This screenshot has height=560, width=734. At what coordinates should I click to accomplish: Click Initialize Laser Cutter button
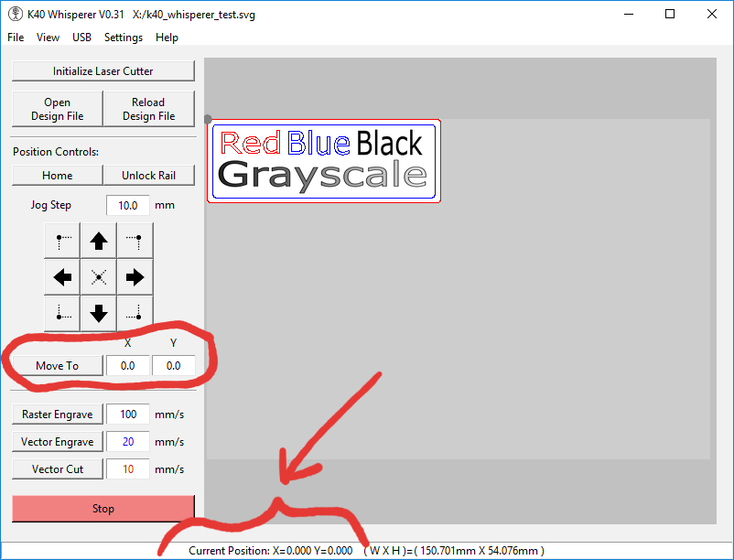pos(103,71)
